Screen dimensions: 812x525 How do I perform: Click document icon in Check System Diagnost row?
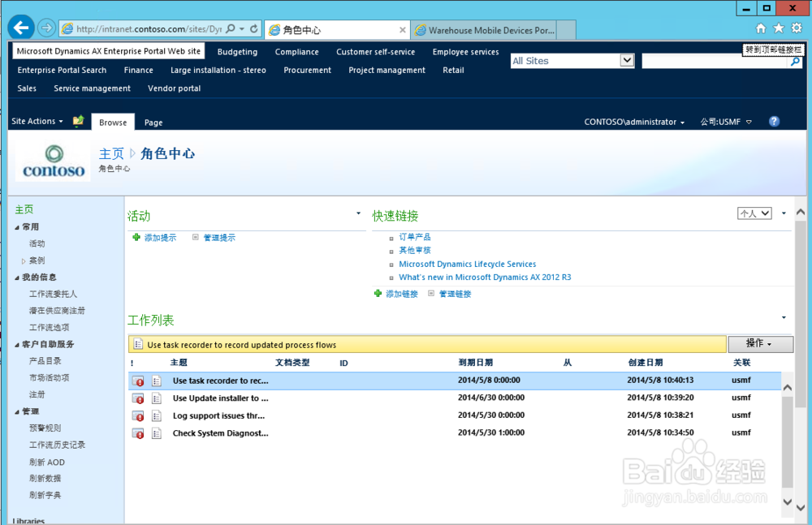tap(157, 434)
